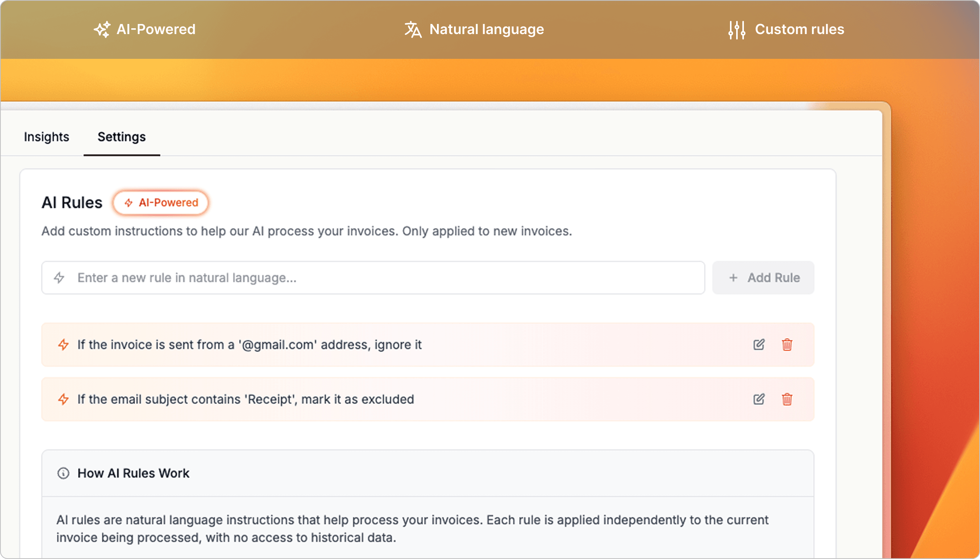This screenshot has width=980, height=559.
Task: Click the AI-Powered badge next to AI Rules
Action: [x=161, y=202]
